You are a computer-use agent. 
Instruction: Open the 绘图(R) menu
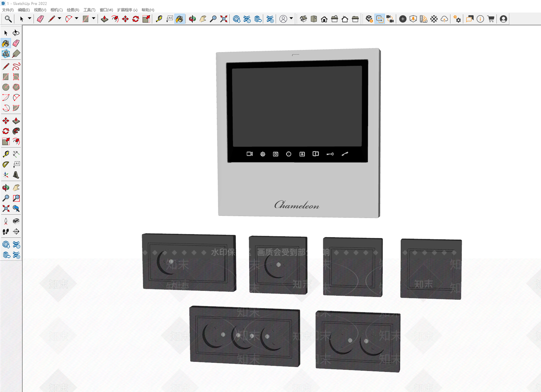click(x=73, y=10)
